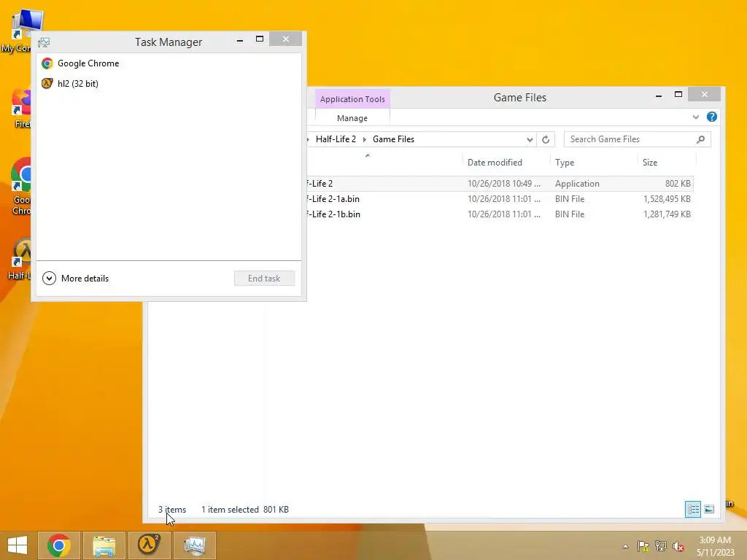Switch to Half-Life 2 on the taskbar
Image resolution: width=747 pixels, height=560 pixels.
(149, 545)
